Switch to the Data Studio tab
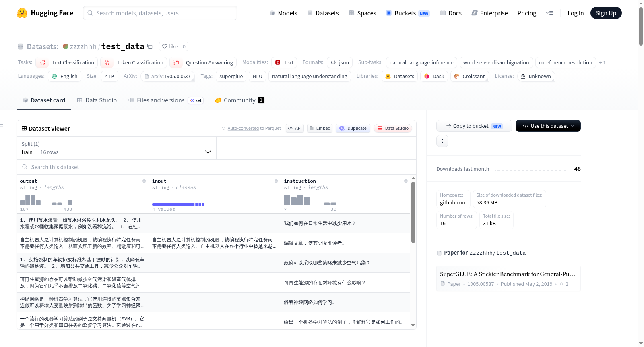Screen dimensions: 644x347 coord(97,100)
